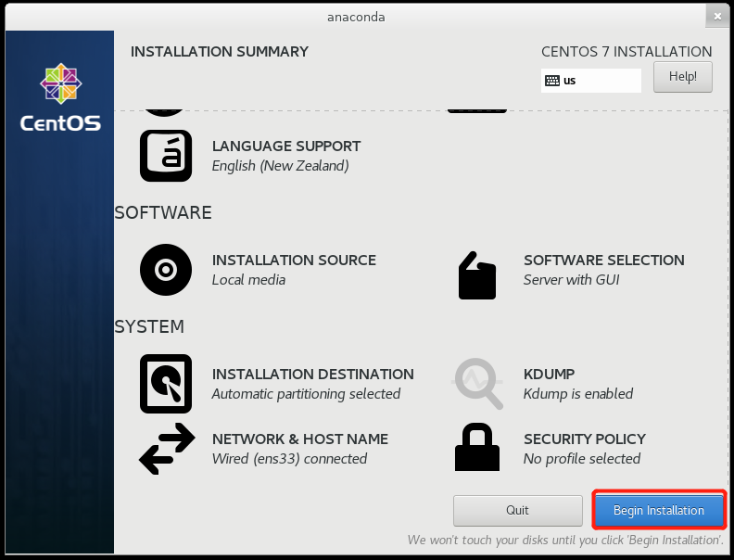Click 'No profile selected' text
Image resolution: width=734 pixels, height=560 pixels.
click(x=582, y=459)
